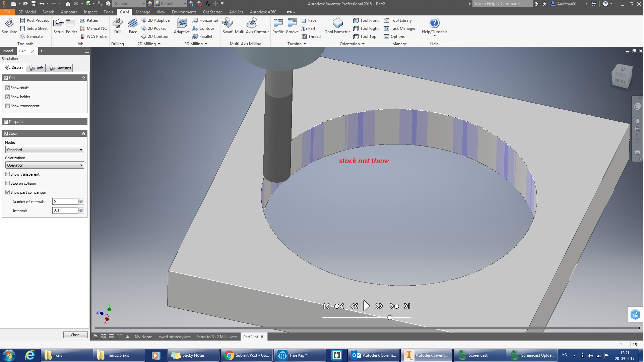This screenshot has height=362, width=644.
Task: Open the Post Process tool
Action: click(35, 20)
